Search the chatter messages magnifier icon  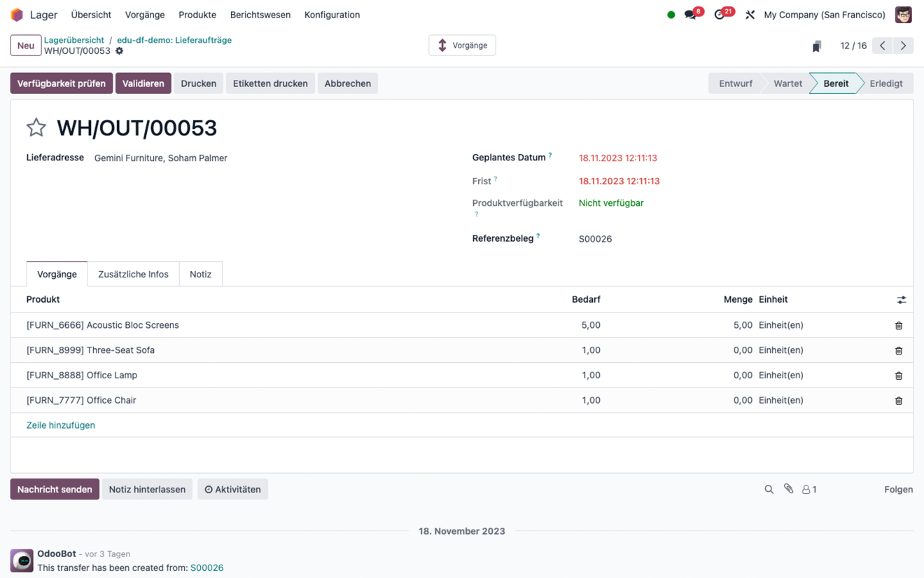[769, 490]
